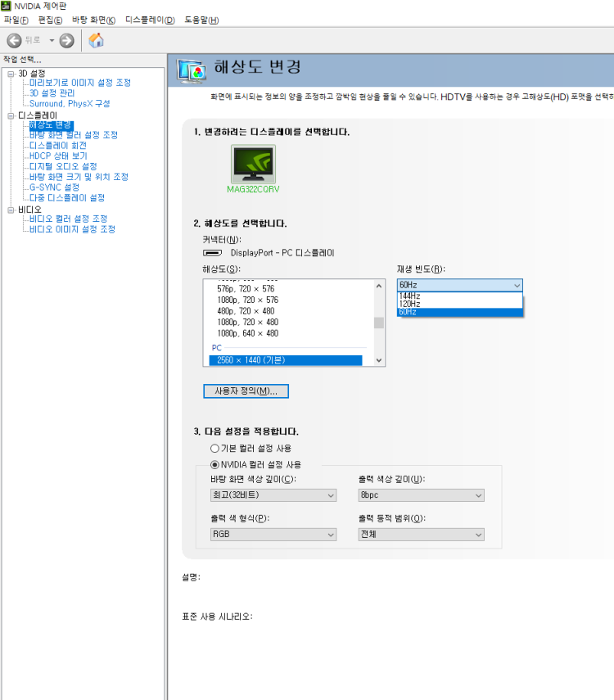Open 비디오 컬러 설정 조정 in tree
Screen dimensions: 614x700
tap(68, 219)
